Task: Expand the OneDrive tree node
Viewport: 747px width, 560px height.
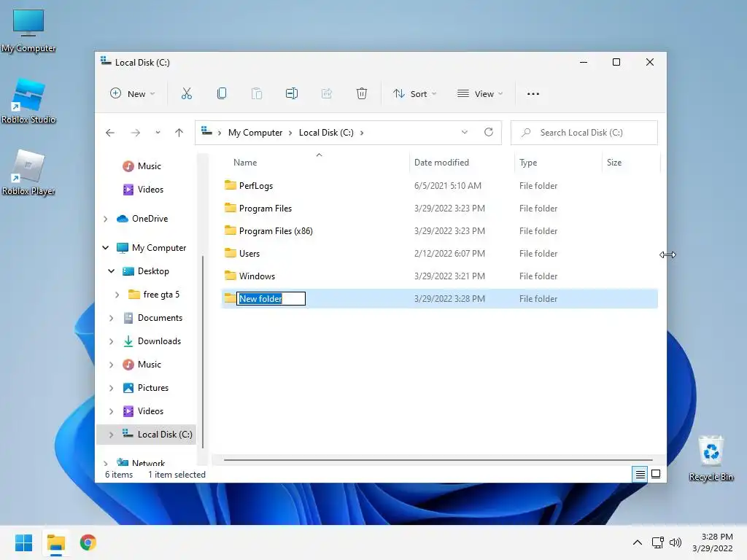Action: click(x=106, y=219)
